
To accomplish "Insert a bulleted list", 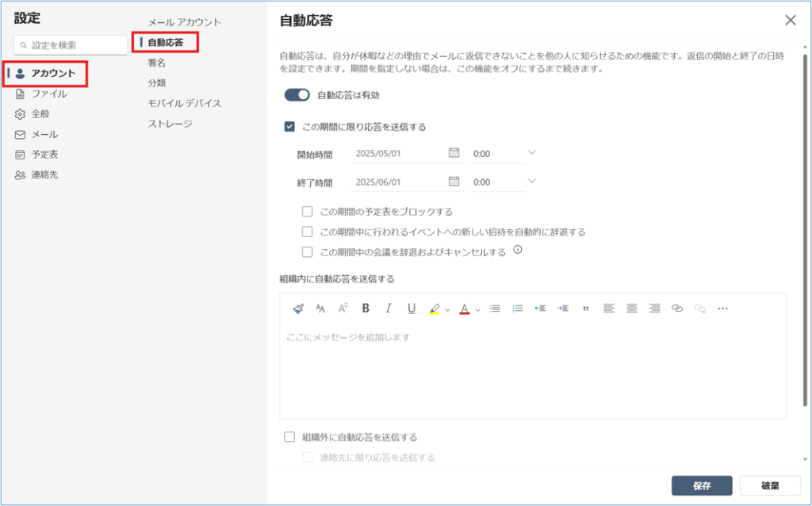I will [495, 309].
